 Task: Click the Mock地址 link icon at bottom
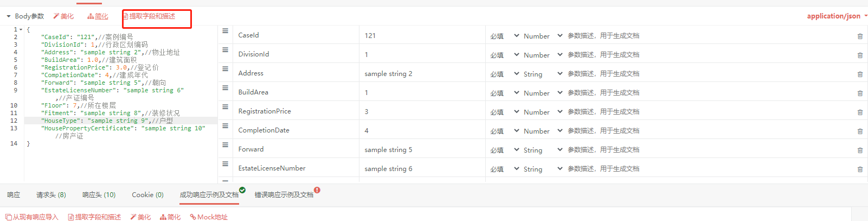point(192,217)
